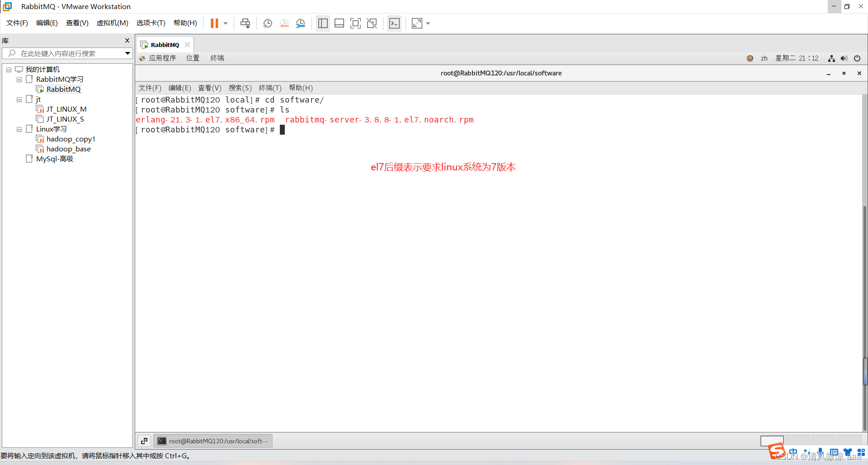Open the power options dropdown arrow
This screenshot has height=465, width=868.
coord(225,23)
